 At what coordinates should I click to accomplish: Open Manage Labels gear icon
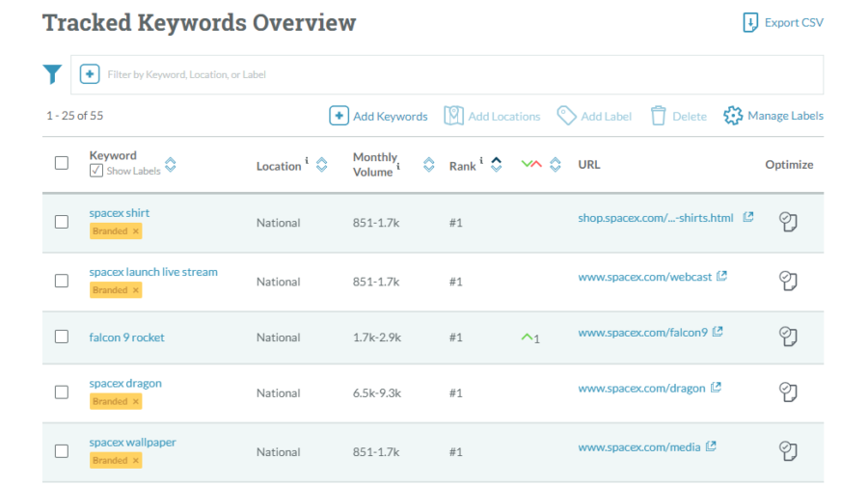click(x=733, y=116)
